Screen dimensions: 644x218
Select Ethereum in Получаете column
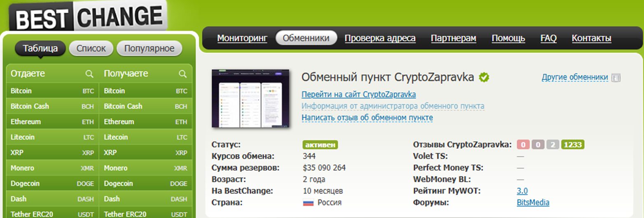tap(146, 122)
